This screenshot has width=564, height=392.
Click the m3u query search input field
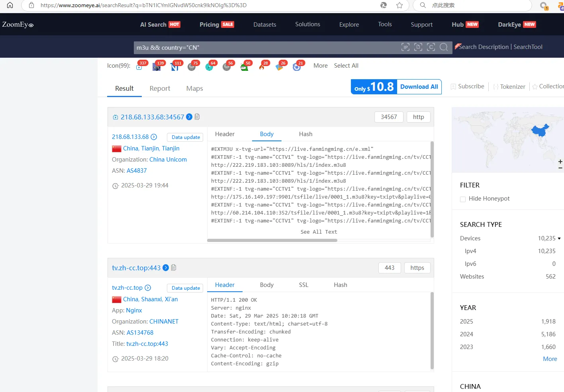[263, 47]
